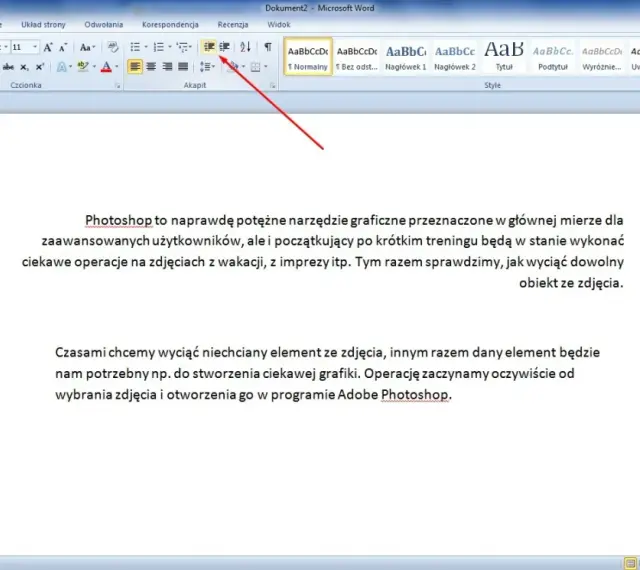Open the Korespondencja tab

tap(170, 24)
